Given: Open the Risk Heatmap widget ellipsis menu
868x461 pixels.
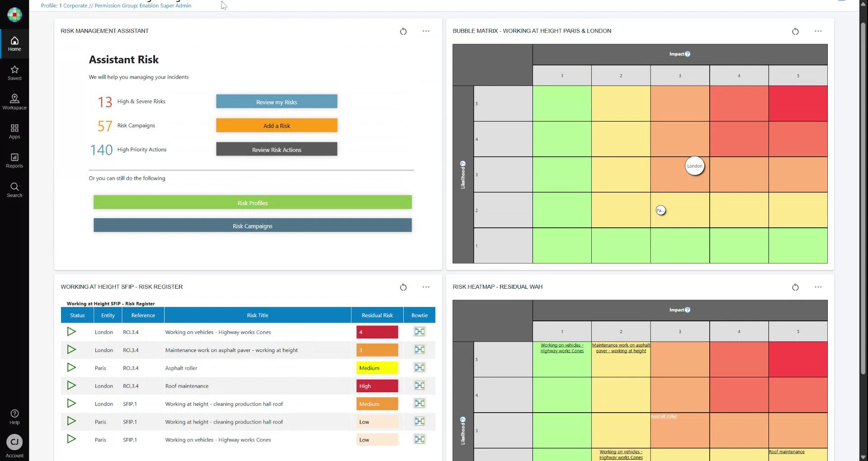Looking at the screenshot, I should tap(818, 287).
